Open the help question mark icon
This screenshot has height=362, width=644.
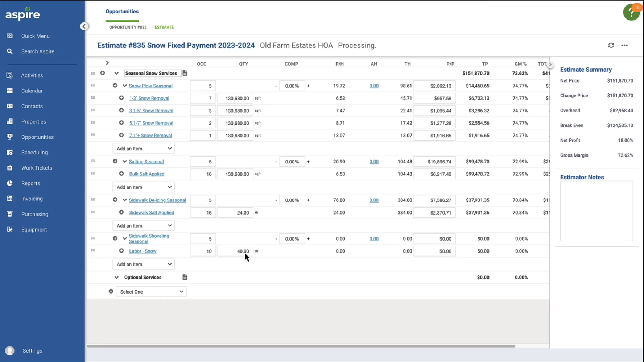click(x=631, y=13)
